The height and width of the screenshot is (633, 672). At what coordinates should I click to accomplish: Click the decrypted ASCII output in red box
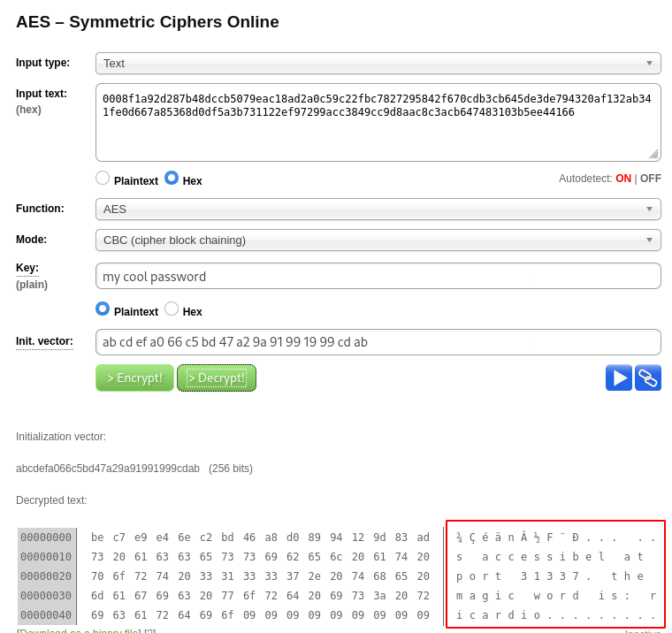click(x=555, y=575)
